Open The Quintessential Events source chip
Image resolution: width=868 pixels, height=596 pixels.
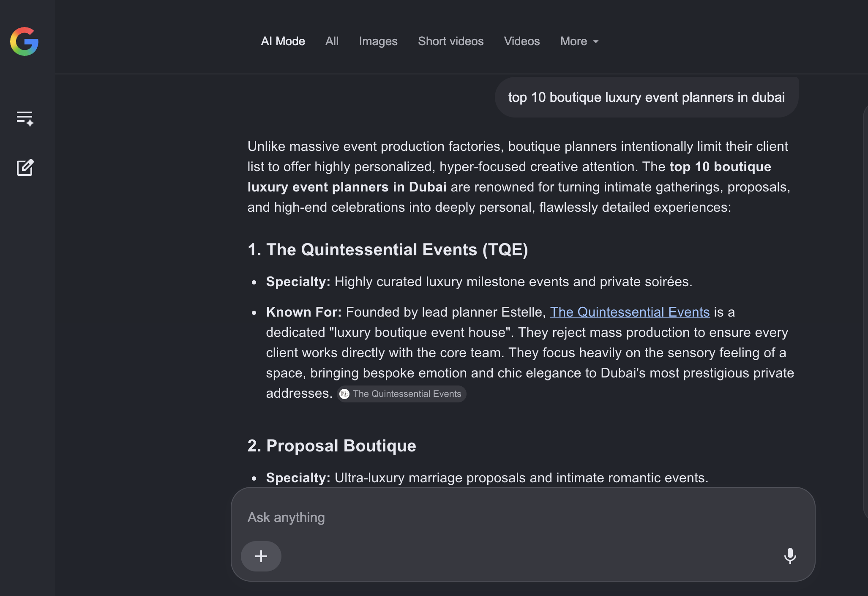(x=401, y=394)
